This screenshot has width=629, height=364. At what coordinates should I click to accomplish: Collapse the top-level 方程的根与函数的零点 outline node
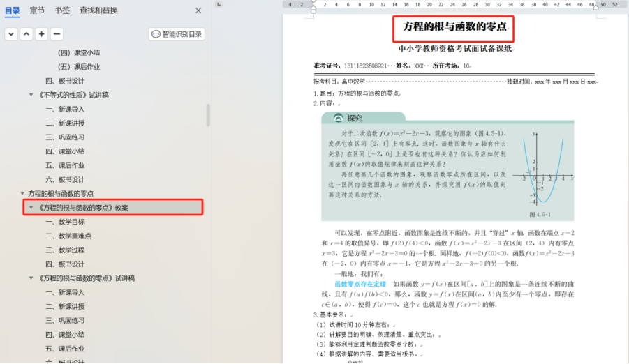coord(22,193)
